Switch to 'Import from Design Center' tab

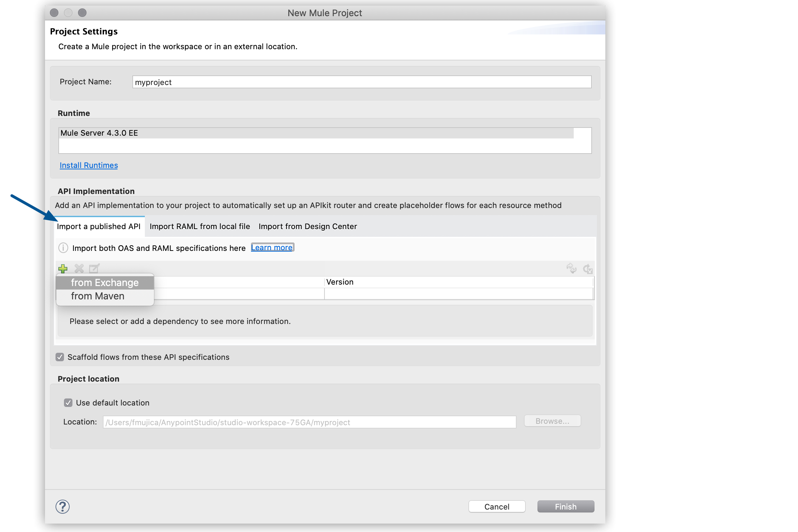click(308, 227)
